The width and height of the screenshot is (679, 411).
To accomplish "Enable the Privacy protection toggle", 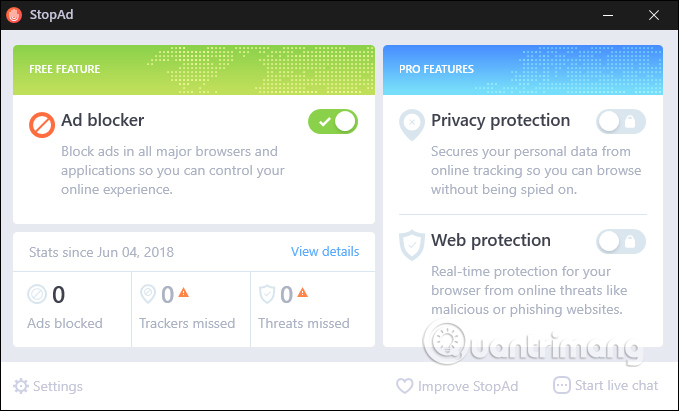I will [621, 122].
